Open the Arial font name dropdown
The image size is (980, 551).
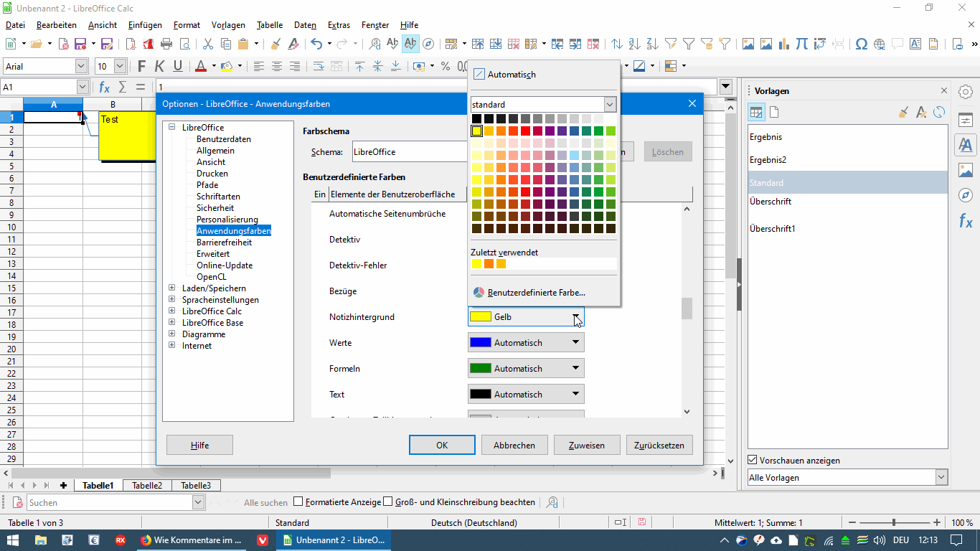[81, 66]
